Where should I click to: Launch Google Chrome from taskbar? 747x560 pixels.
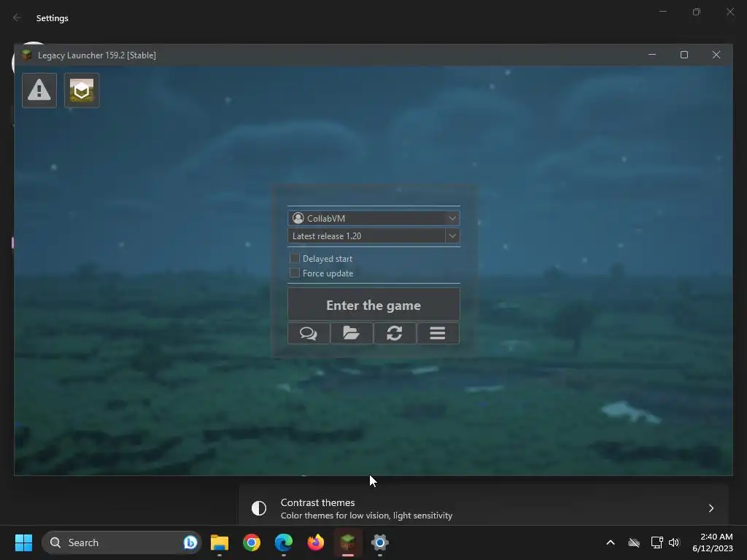[x=252, y=542]
